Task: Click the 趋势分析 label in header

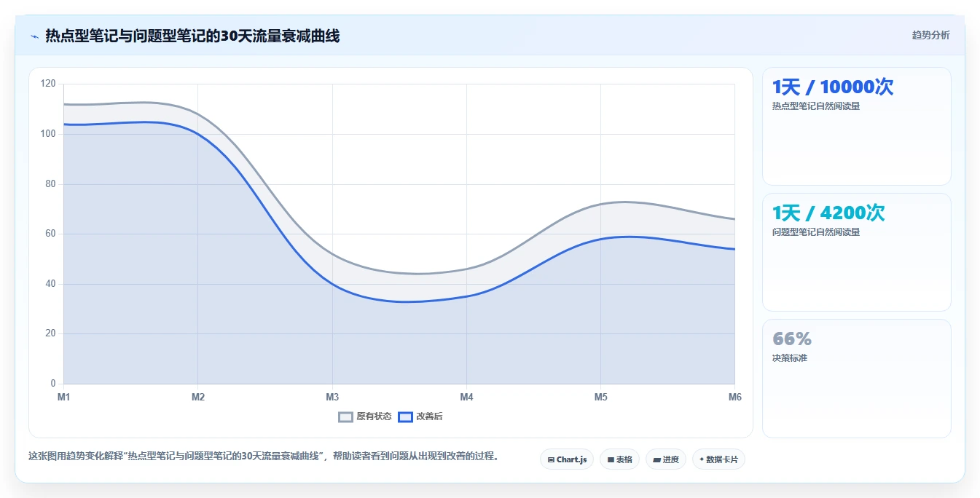Action: click(931, 35)
